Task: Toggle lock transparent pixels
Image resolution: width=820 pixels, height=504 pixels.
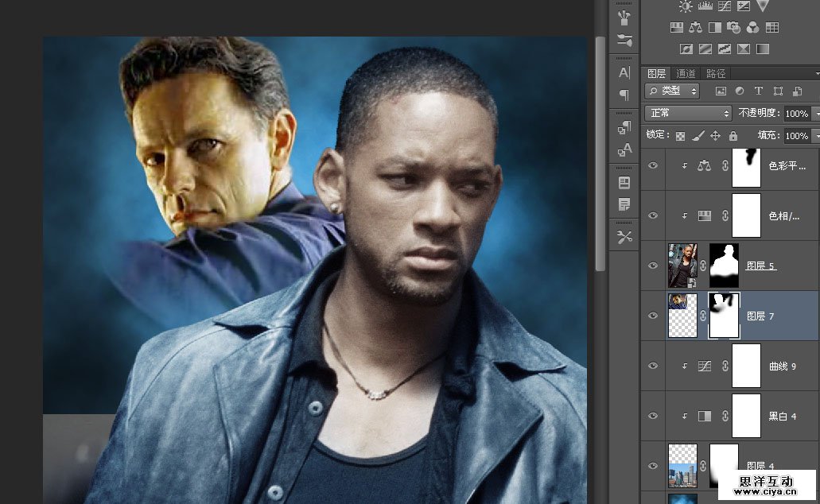Action: (x=680, y=136)
